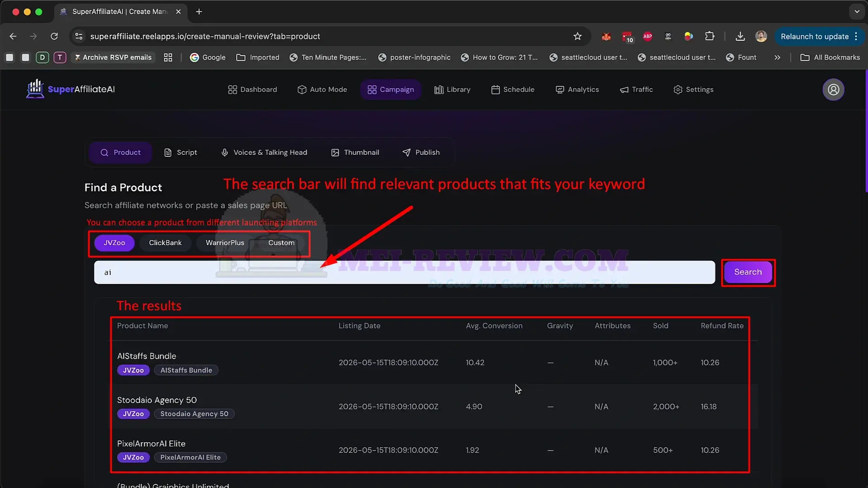This screenshot has height=488, width=868.
Task: Click the browser address bar URL
Action: click(x=205, y=36)
